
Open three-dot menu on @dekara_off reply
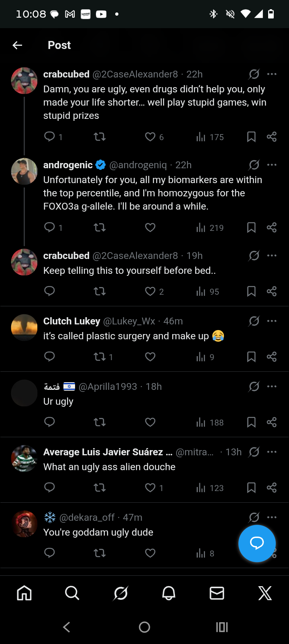point(272,518)
